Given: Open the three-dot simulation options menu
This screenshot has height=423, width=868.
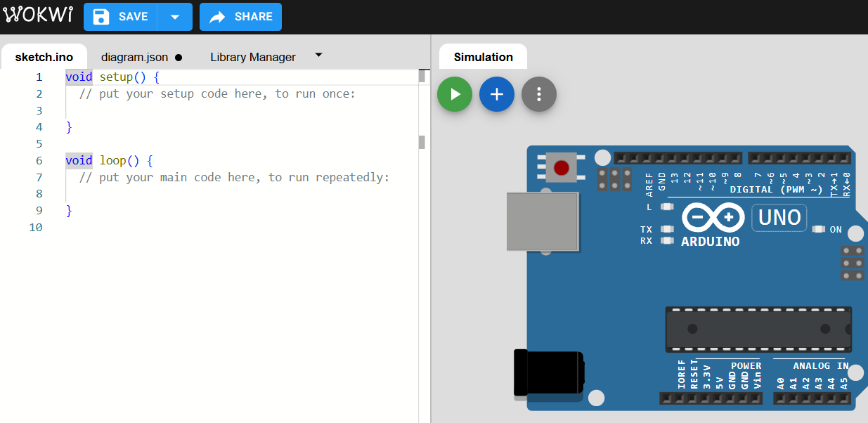Looking at the screenshot, I should click(x=538, y=94).
